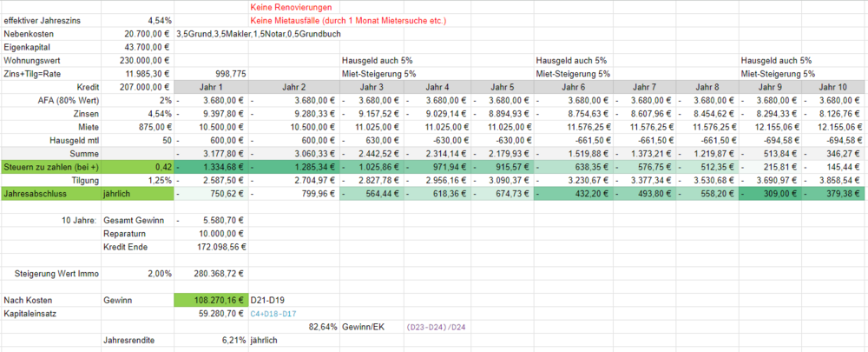Select the Jahr 4 Hausgeld value -630,00 €
This screenshot has height=352, width=868.
pyautogui.click(x=451, y=140)
